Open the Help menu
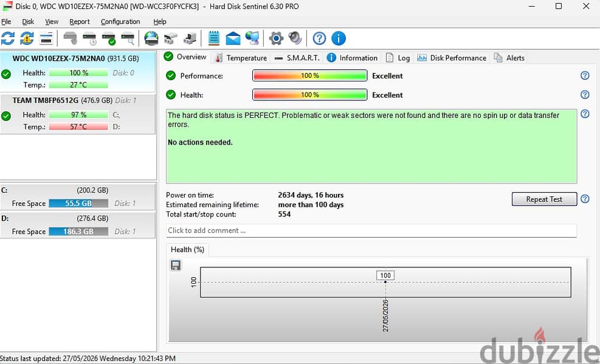Viewport: 600px width, 364px height. pos(159,22)
